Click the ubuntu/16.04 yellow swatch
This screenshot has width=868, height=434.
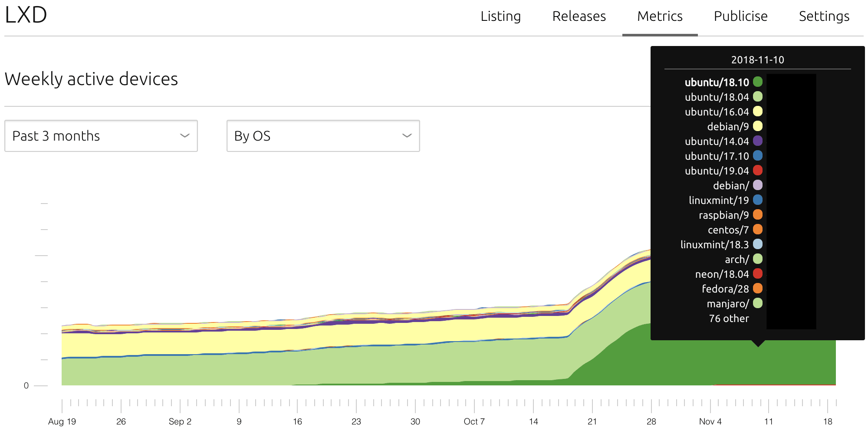pos(758,111)
